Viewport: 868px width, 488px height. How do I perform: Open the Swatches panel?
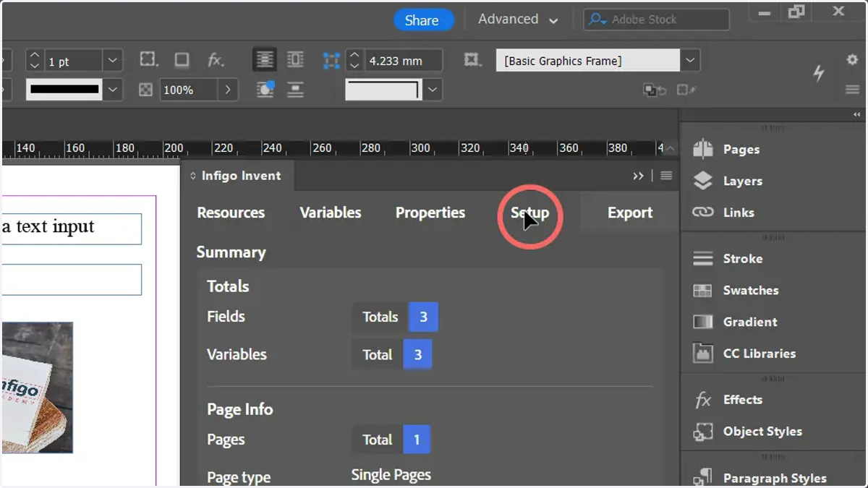735,290
